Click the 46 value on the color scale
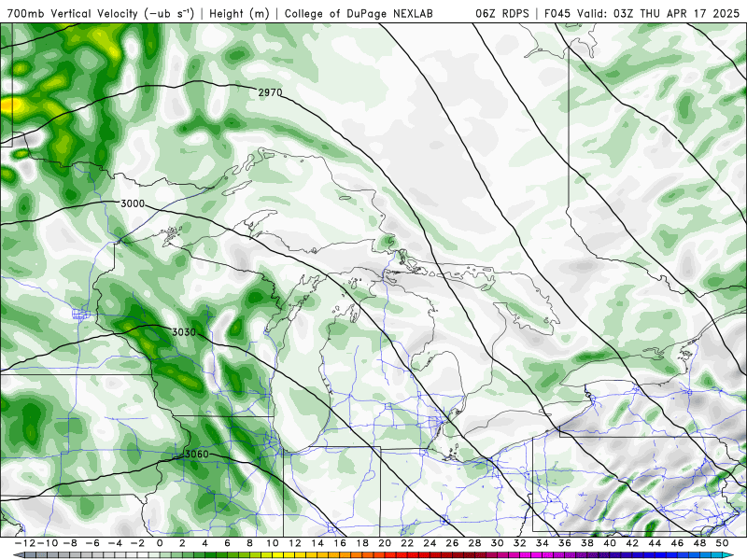 tap(678, 543)
